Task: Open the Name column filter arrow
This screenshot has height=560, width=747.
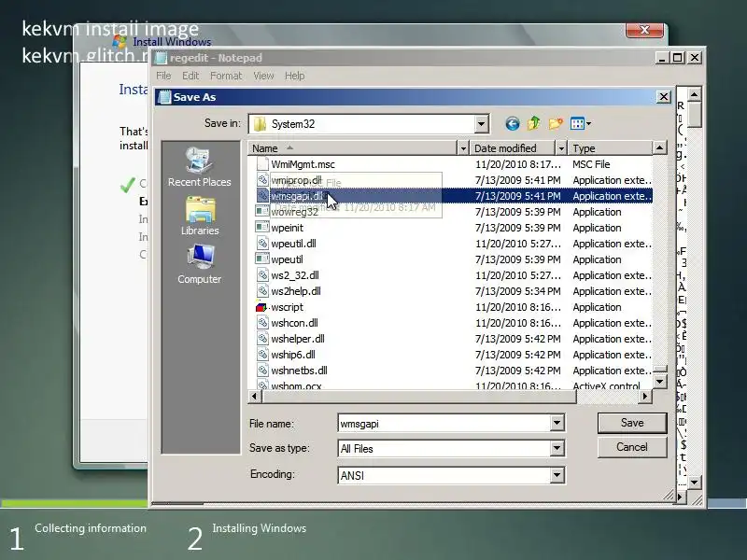Action: tap(462, 148)
